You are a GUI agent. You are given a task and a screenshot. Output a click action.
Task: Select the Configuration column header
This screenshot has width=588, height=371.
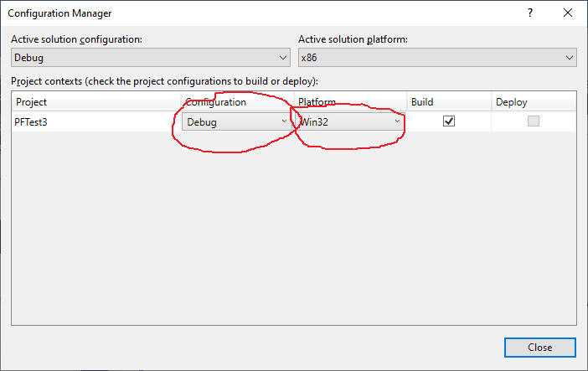216,102
